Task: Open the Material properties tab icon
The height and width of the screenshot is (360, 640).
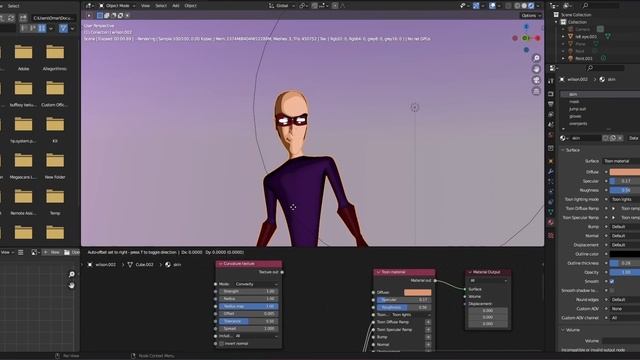Action: 551,222
